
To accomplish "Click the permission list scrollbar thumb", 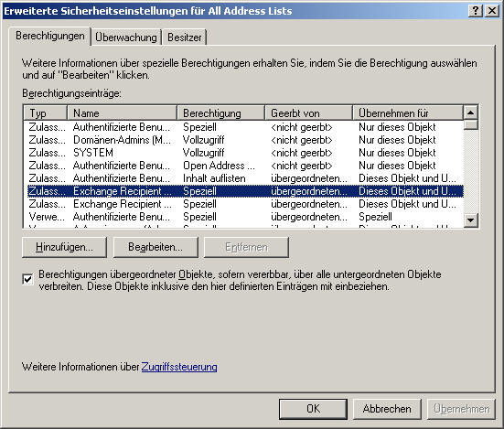I will coord(470,125).
